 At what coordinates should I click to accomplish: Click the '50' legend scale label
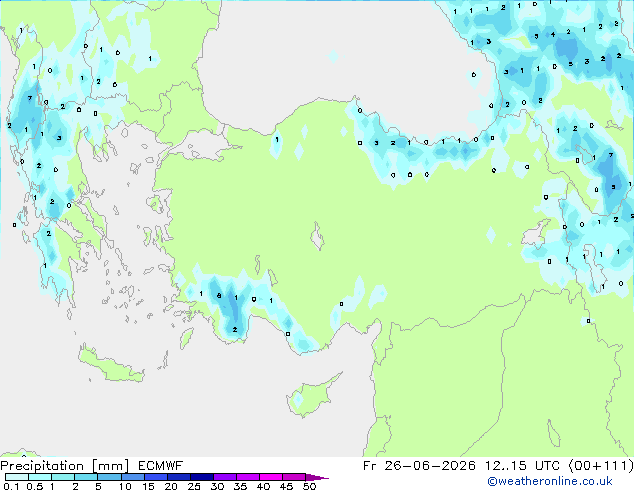pos(309,486)
